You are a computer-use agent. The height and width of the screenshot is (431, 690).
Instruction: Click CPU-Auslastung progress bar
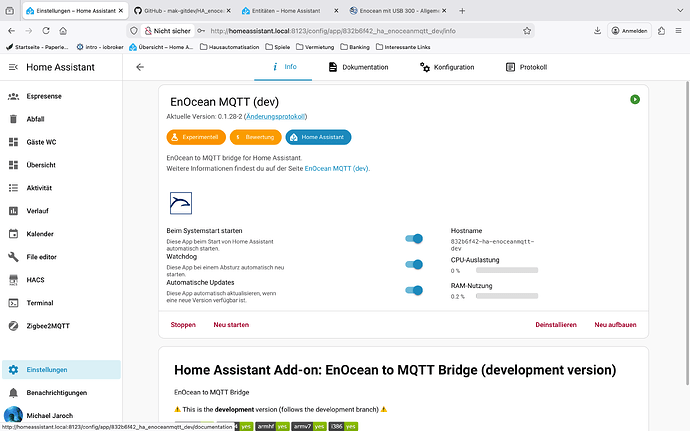click(x=506, y=270)
